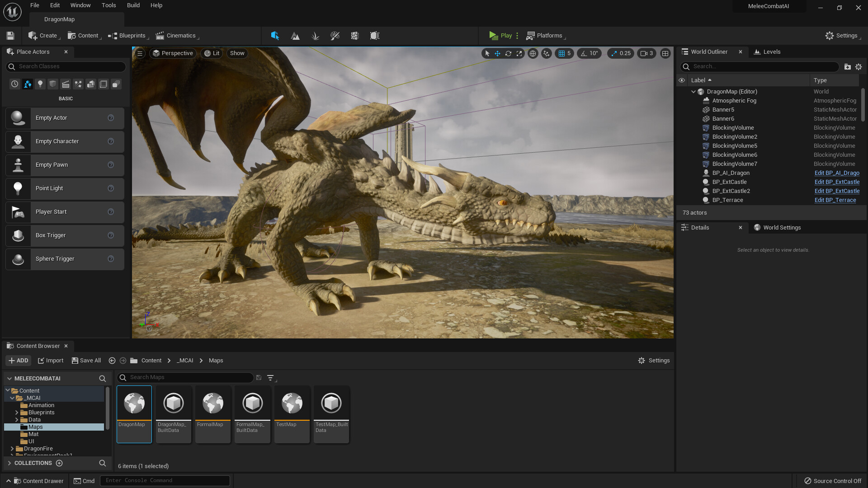Activate the Mesh Paint mode
The image size is (868, 488).
pyautogui.click(x=335, y=35)
